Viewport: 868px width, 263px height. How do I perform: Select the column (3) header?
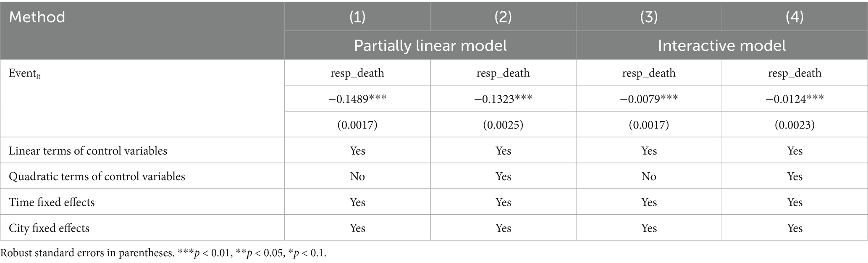pyautogui.click(x=648, y=17)
